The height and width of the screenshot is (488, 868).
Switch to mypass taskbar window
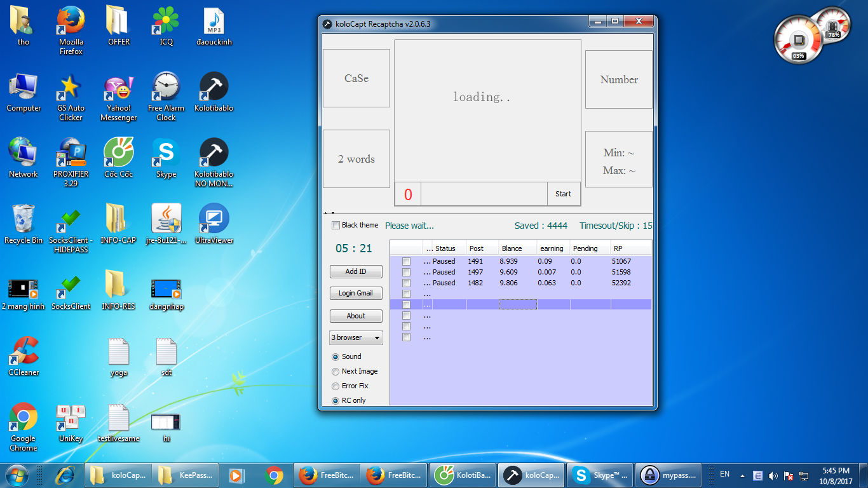(x=668, y=475)
